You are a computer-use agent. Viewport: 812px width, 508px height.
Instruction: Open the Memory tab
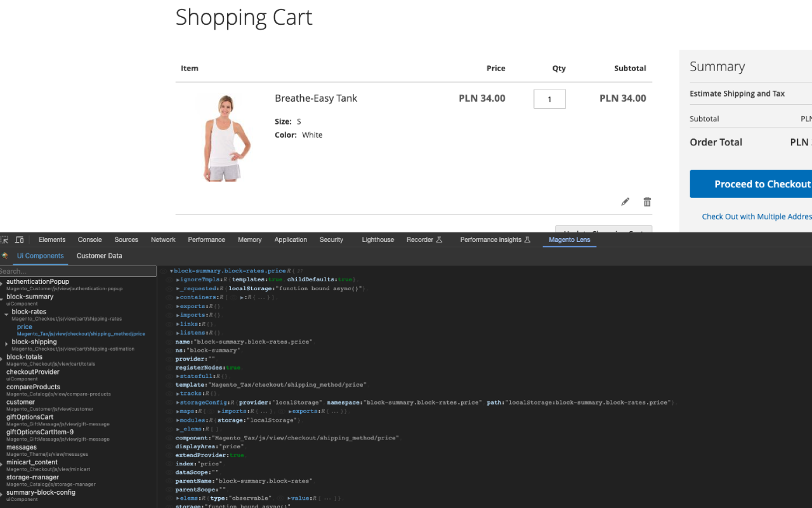pyautogui.click(x=250, y=240)
